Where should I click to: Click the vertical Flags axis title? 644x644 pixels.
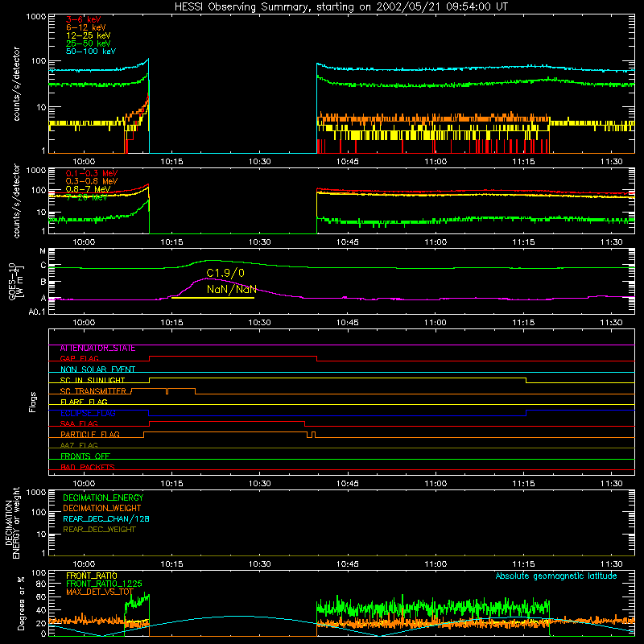pos(33,402)
